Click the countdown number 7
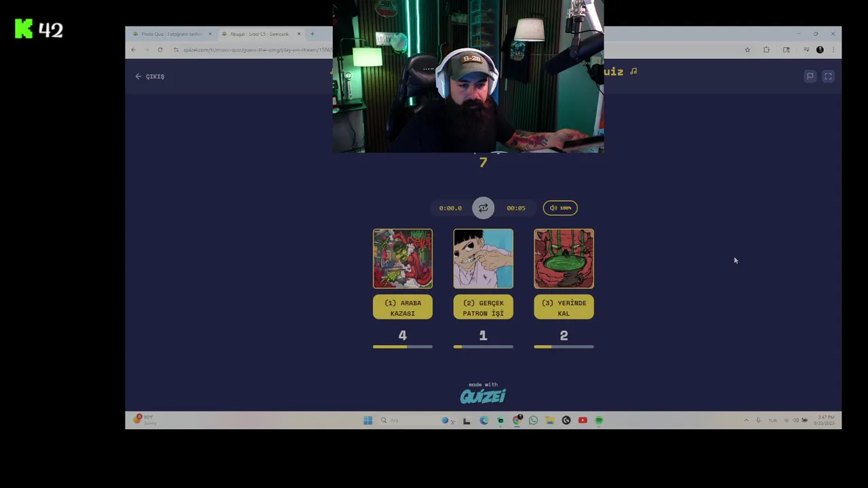This screenshot has height=488, width=868. click(483, 163)
